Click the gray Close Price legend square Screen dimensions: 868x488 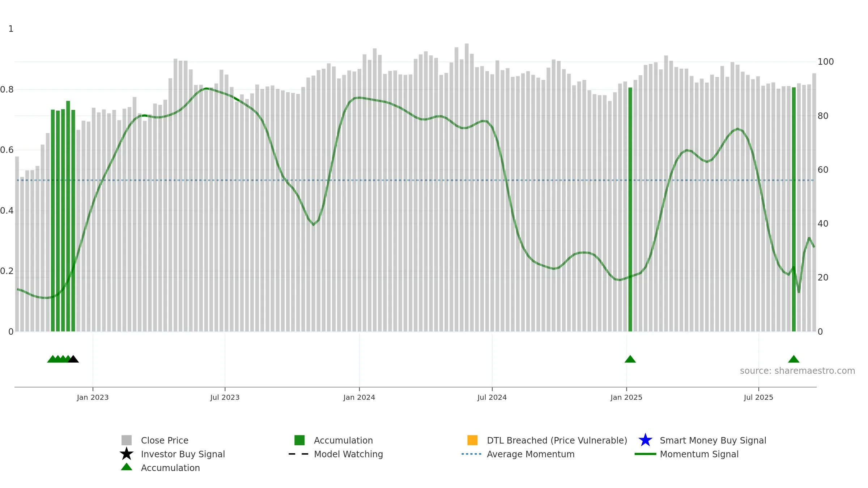(x=127, y=440)
